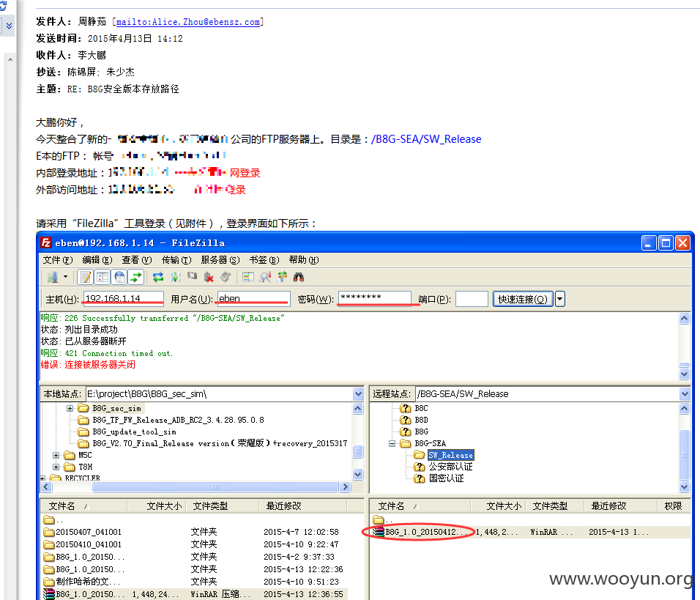Select B8G_TP_FW_Release_ADB_RC2 folder in tree
The width and height of the screenshot is (700, 600).
tap(178, 420)
